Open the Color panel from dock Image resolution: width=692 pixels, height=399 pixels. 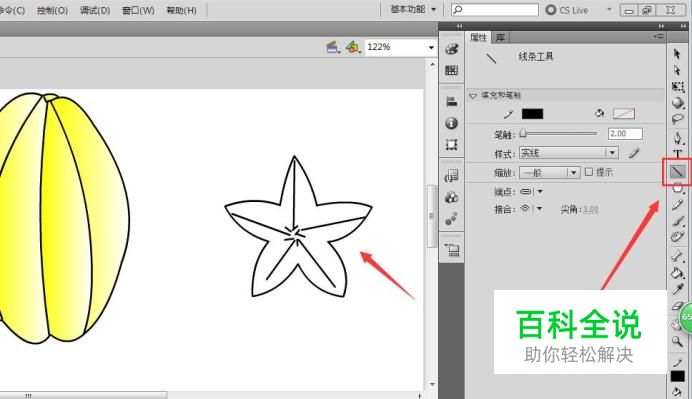click(x=451, y=49)
